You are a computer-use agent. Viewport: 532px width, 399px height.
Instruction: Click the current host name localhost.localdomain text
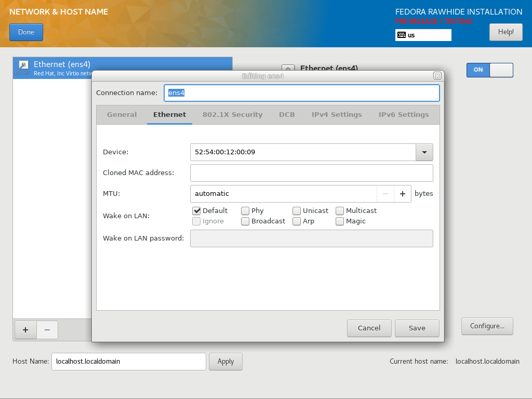(x=487, y=362)
